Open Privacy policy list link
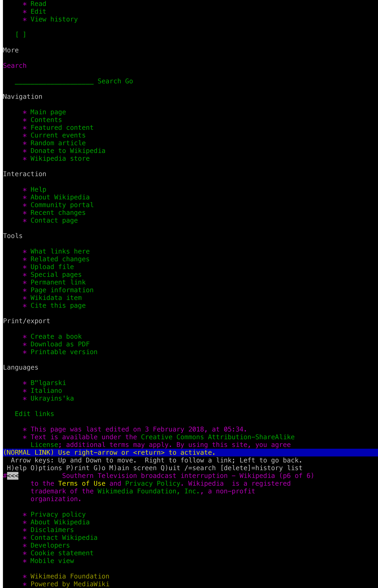378x588 pixels. (58, 514)
